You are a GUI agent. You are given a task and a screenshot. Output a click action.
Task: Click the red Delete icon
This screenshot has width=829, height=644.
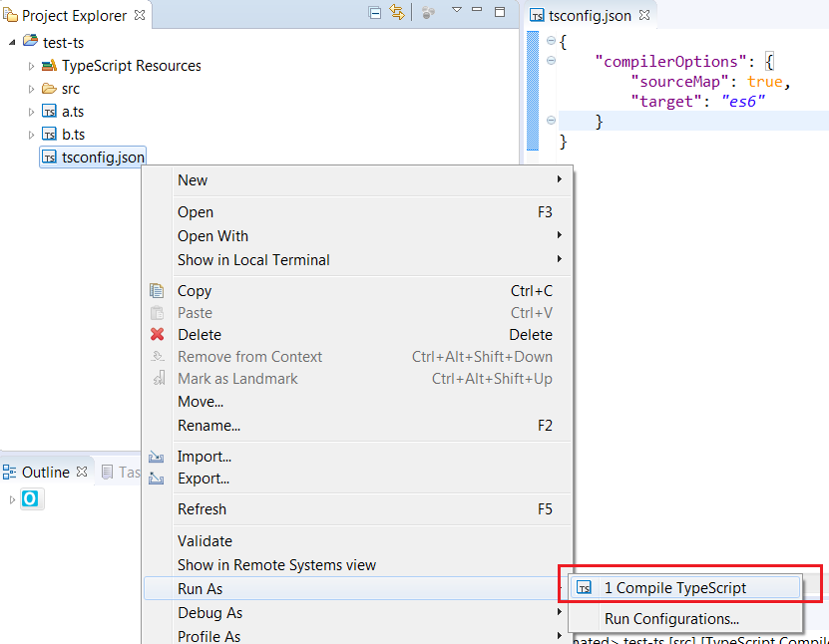[157, 335]
